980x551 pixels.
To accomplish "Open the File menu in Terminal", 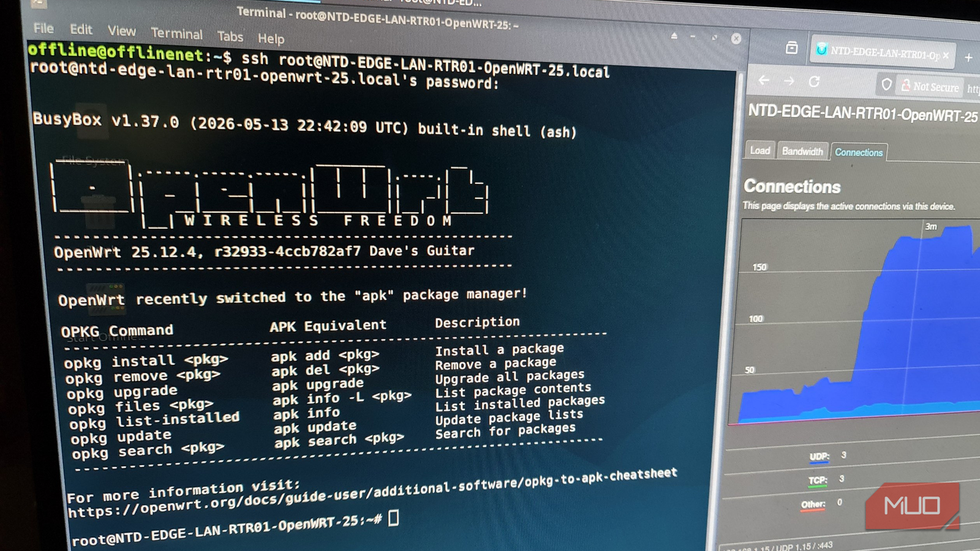I will pos(43,28).
